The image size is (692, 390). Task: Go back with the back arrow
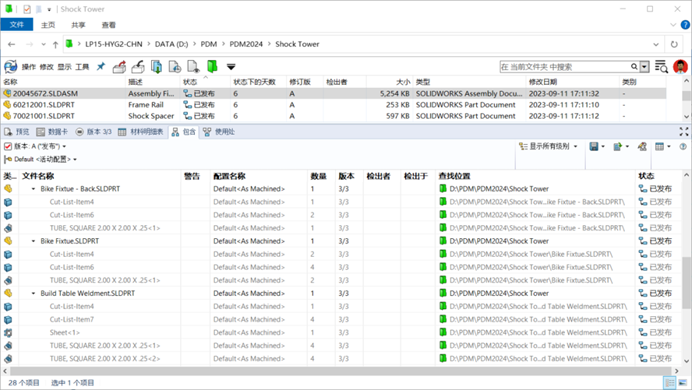tap(11, 44)
